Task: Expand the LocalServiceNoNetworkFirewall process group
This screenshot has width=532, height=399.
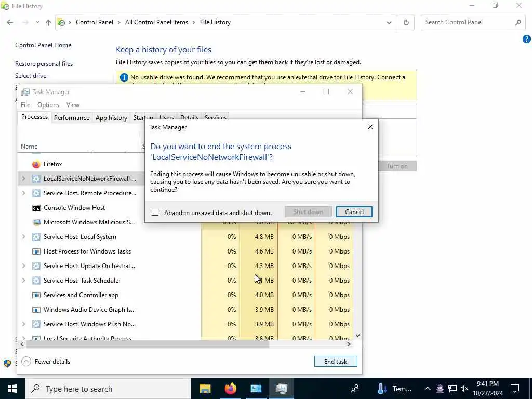Action: [x=23, y=179]
